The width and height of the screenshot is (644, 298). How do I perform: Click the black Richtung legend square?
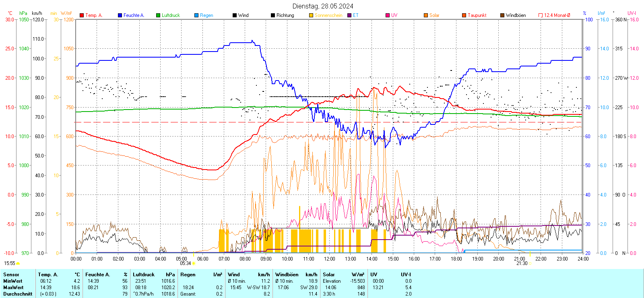click(x=273, y=15)
